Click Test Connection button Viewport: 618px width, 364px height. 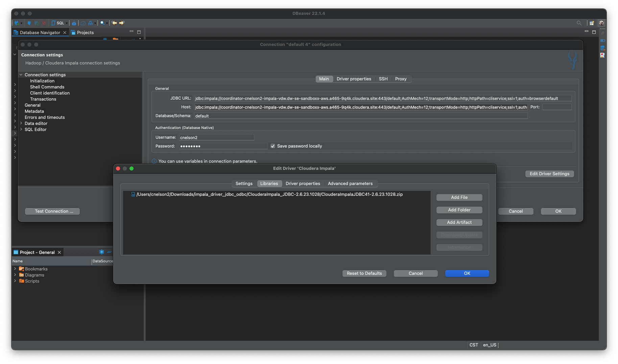(x=52, y=211)
